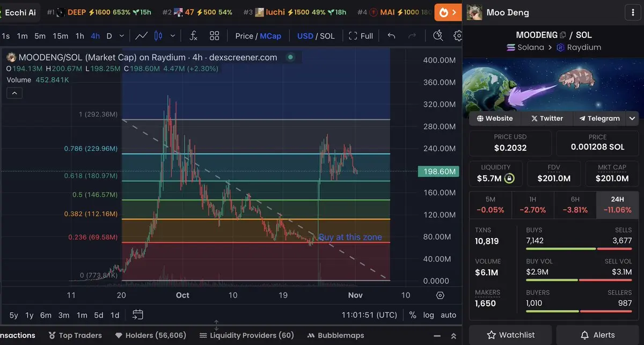Open the Liquidity Providers (60) tab
Screen dimensions: 644x345
pos(246,335)
